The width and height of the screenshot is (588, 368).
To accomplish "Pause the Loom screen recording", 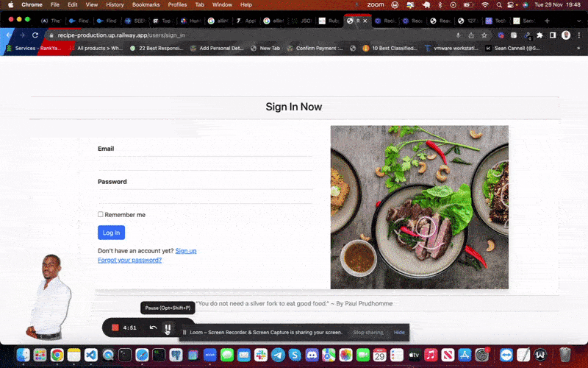I will click(x=168, y=328).
